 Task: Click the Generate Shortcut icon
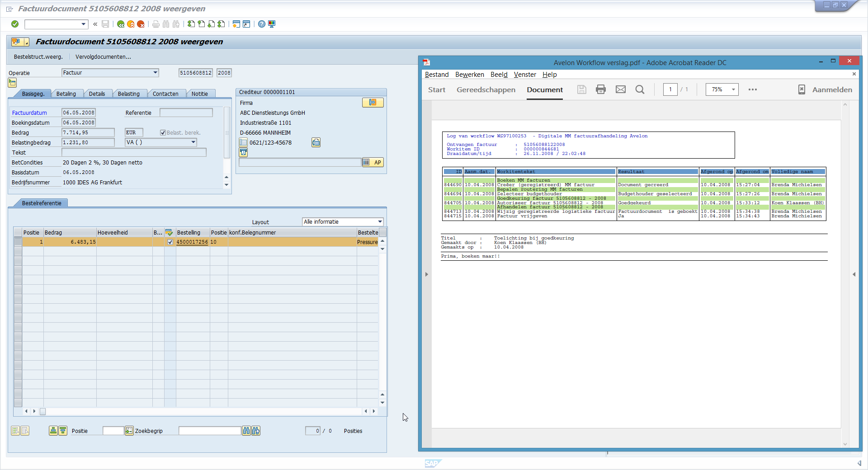[x=246, y=24]
